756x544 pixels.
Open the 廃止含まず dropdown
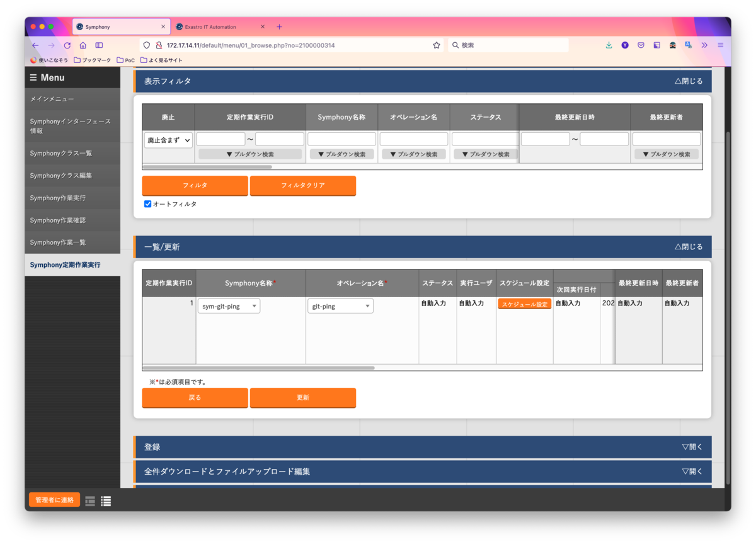coord(168,140)
